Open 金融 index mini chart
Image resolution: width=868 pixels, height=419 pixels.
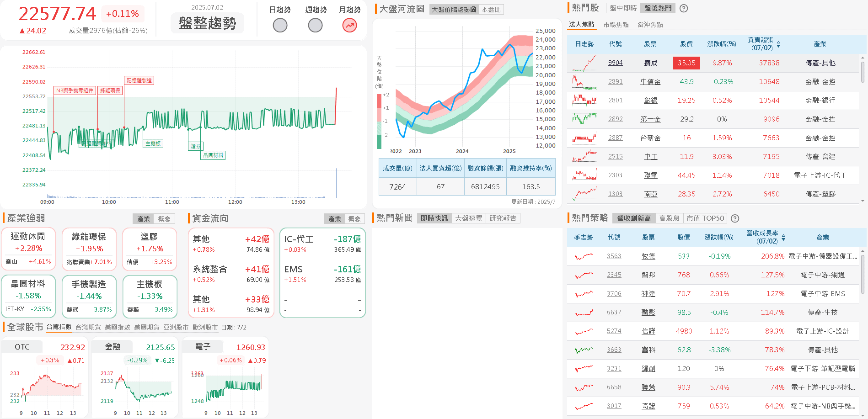(134, 377)
